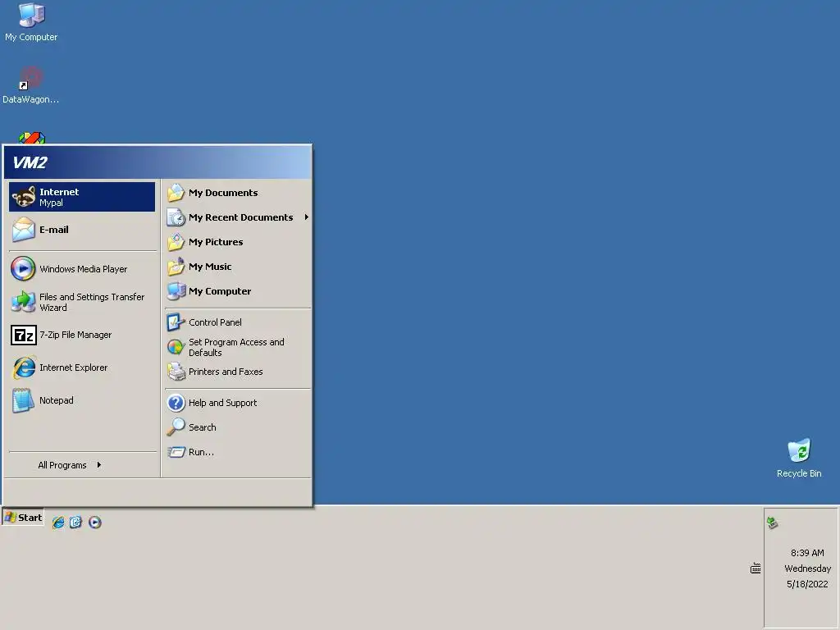Open Search from the Start menu
Screen dimensions: 840x630
pos(237,427)
